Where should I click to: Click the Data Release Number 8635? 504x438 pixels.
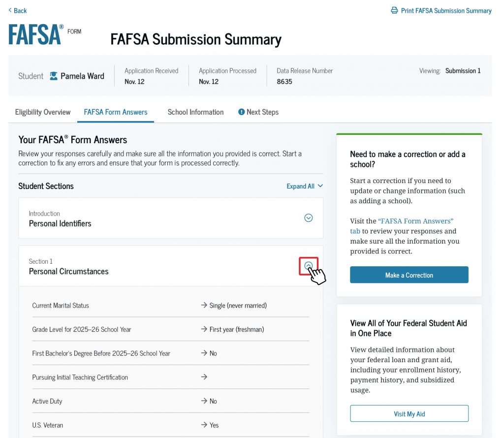tap(284, 82)
